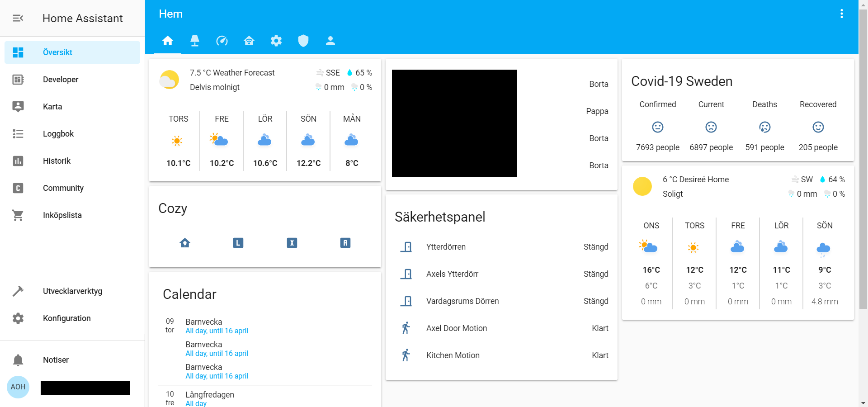Open the shield security tab icon

(x=303, y=41)
